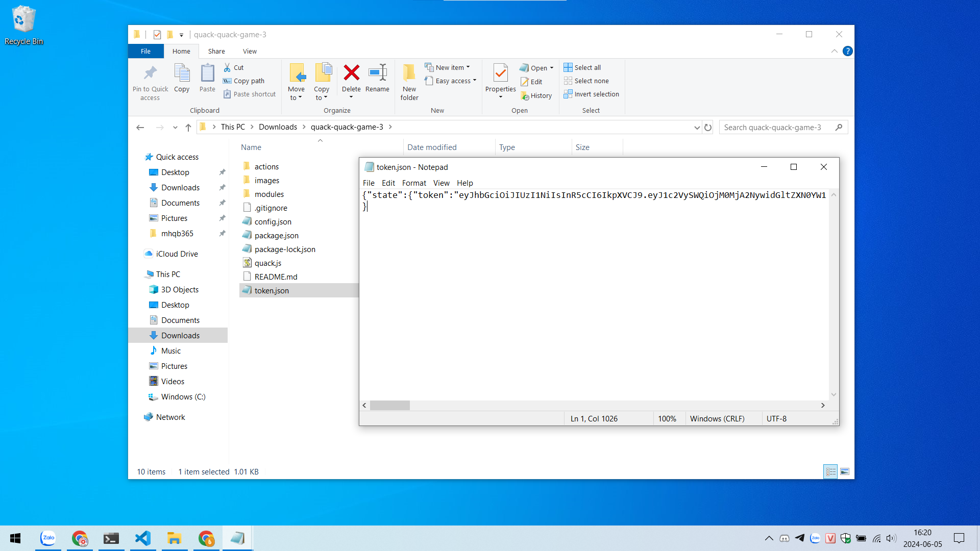This screenshot has width=980, height=551.
Task: Click the refresh icon beside address bar
Action: click(x=708, y=128)
